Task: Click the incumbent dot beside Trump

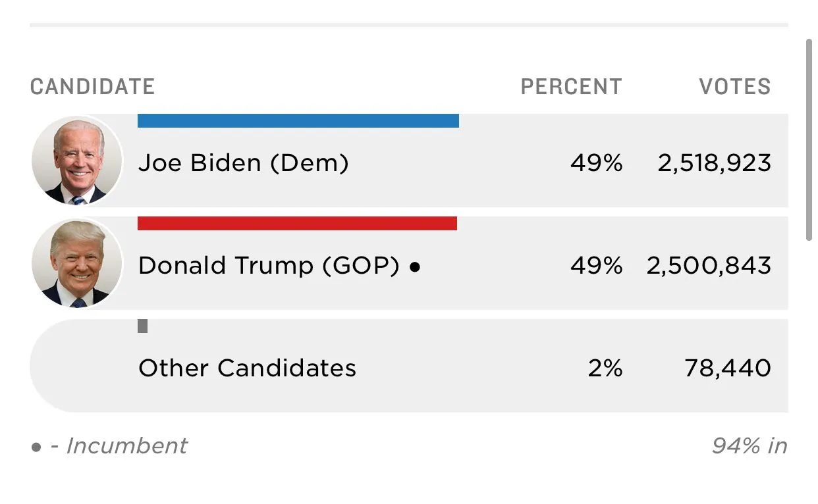Action: 414,267
